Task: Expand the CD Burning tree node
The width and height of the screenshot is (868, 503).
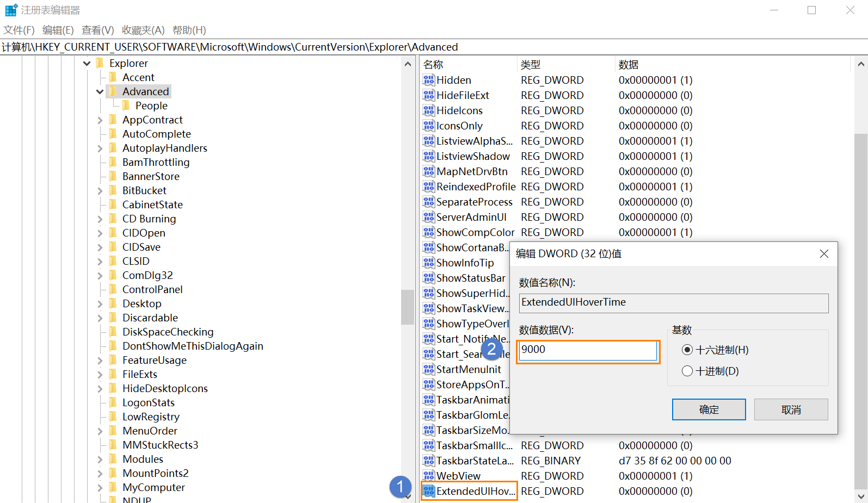Action: pos(100,219)
